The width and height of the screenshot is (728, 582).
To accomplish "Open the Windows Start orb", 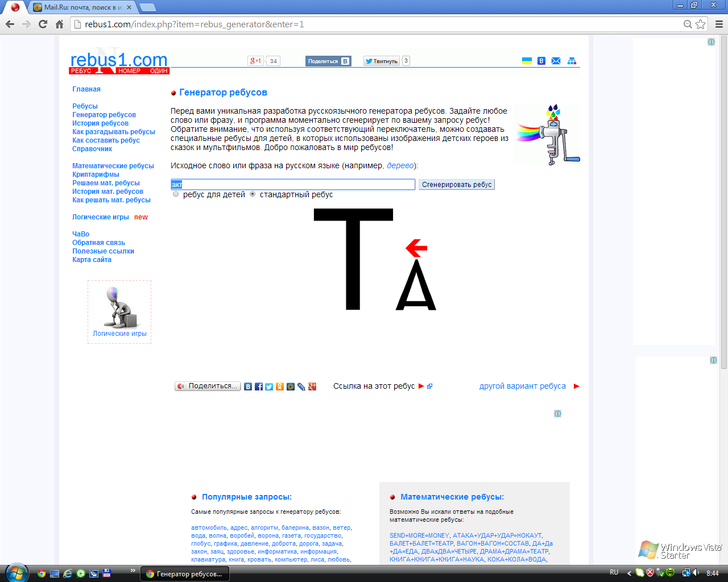I will click(x=16, y=572).
